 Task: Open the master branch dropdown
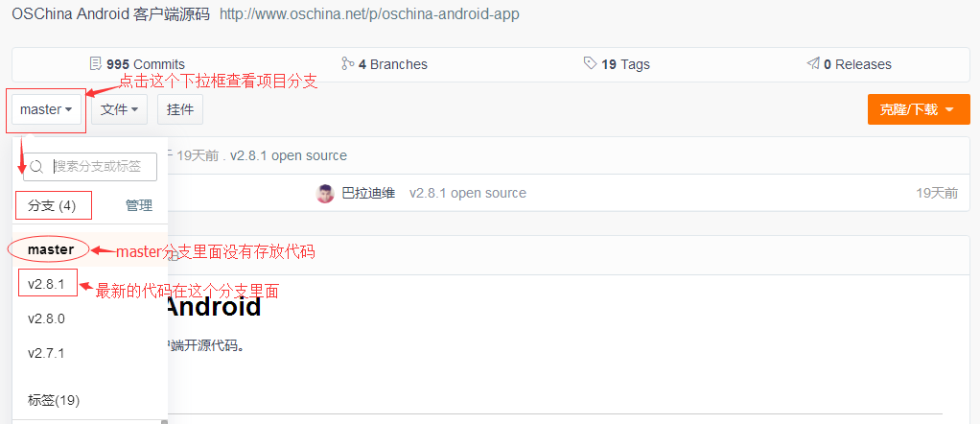46,110
